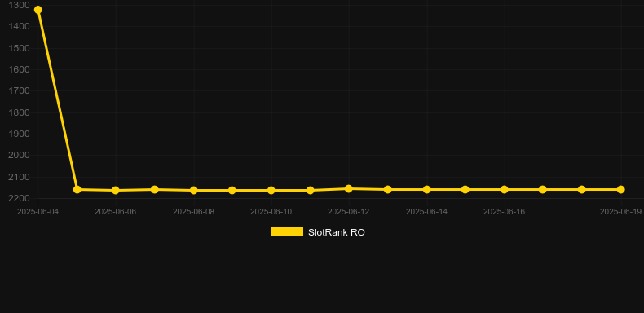Select the data point at 2025-06-11
Image resolution: width=644 pixels, height=313 pixels.
(310, 190)
